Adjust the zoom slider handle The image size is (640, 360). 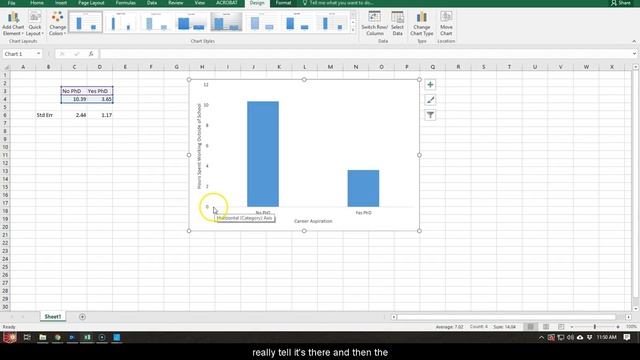tap(595, 327)
